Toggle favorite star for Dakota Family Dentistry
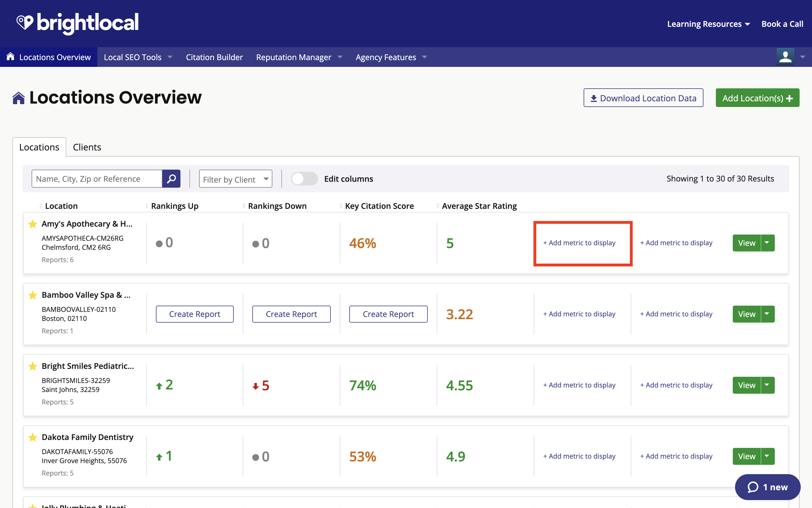The width and height of the screenshot is (812, 508). point(32,437)
